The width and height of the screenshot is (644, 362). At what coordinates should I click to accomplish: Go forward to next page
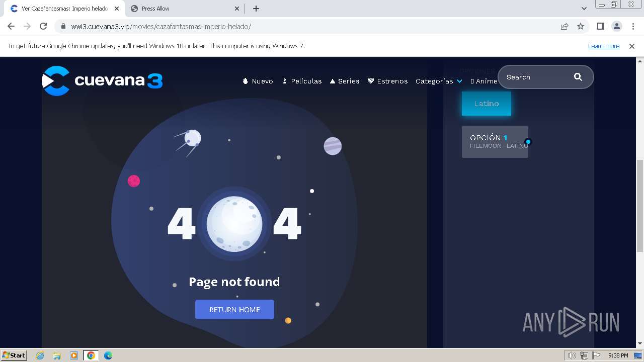27,27
